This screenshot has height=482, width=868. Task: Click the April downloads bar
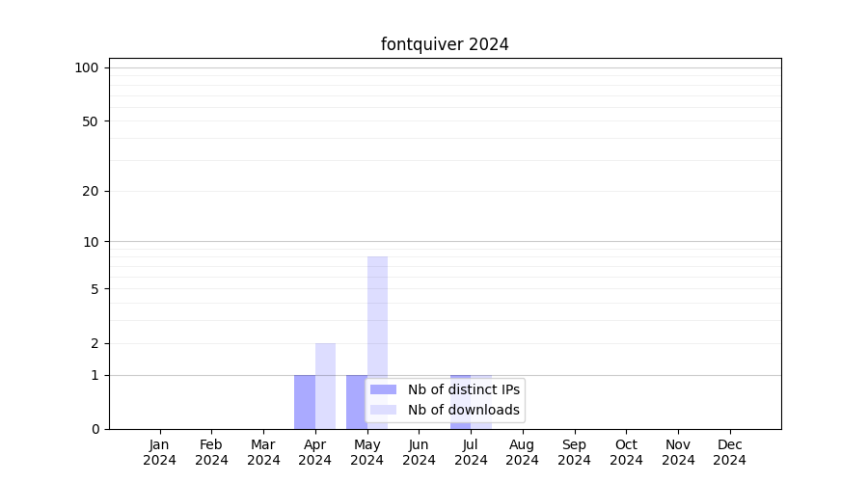click(326, 386)
